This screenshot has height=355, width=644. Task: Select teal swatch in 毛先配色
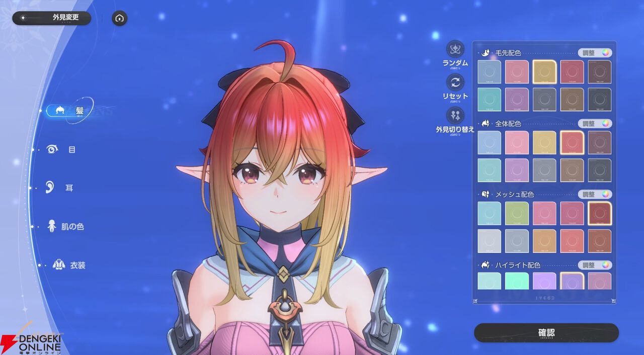pos(490,100)
